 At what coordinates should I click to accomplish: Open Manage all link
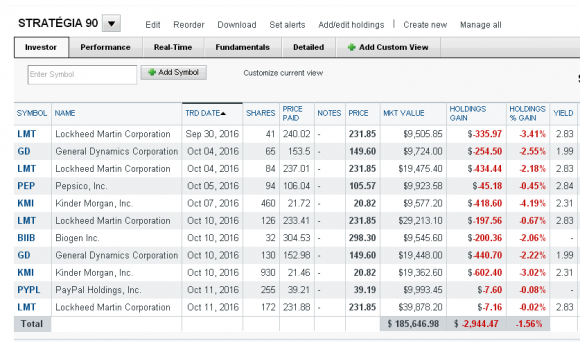click(480, 25)
